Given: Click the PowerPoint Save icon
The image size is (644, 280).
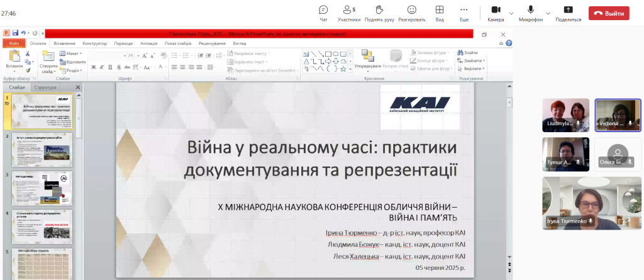Looking at the screenshot, I should [15, 33].
